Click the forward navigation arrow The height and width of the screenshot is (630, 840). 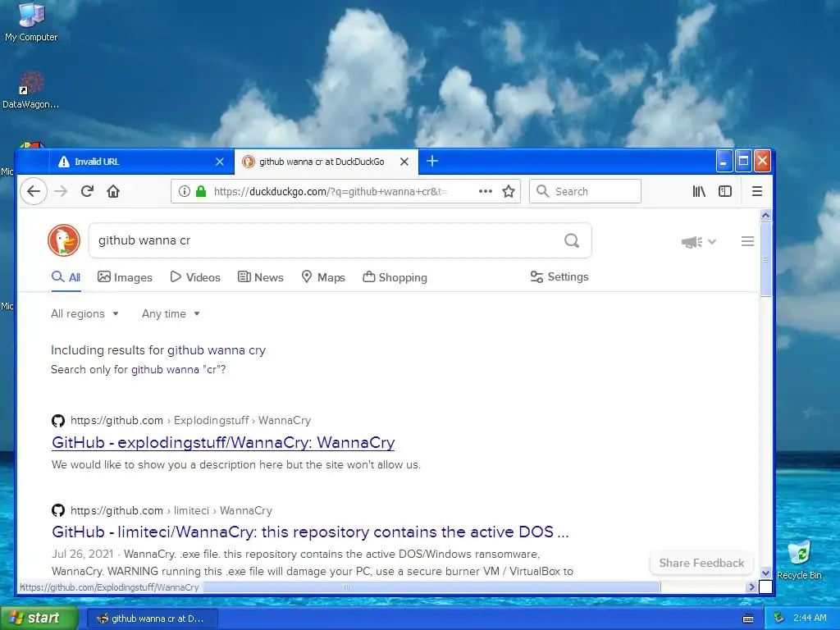[x=61, y=191]
